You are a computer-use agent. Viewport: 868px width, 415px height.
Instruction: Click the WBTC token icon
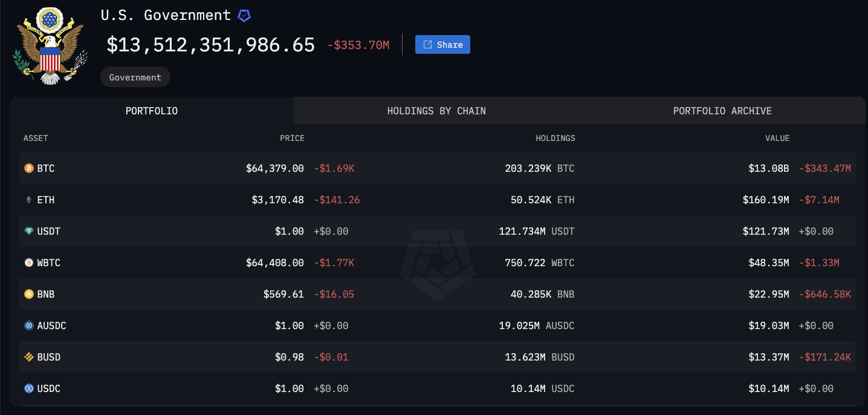click(28, 263)
